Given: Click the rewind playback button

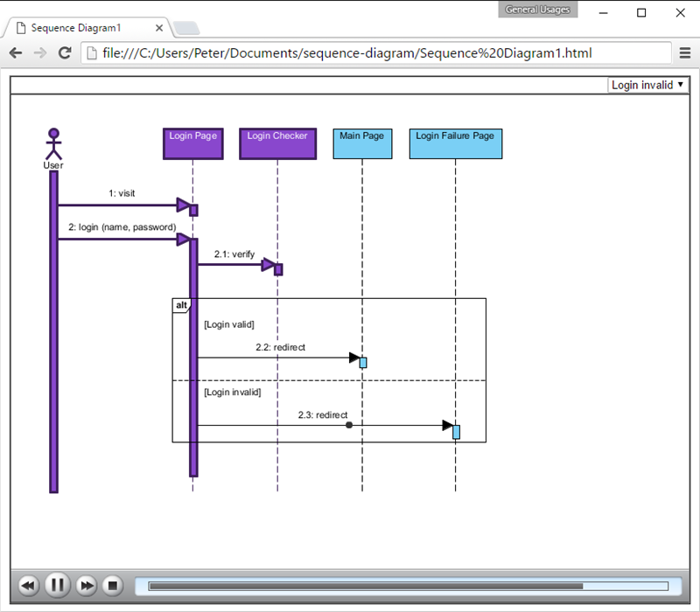Looking at the screenshot, I should (28, 585).
